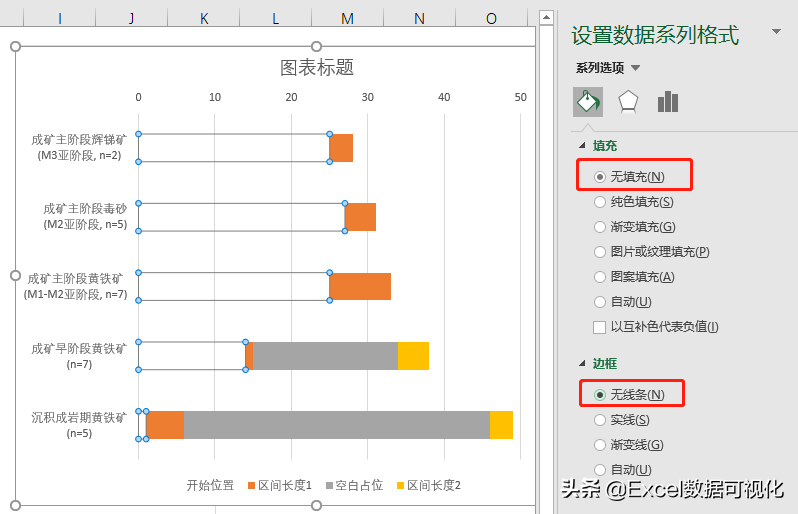Click the 图表标题 chart title

tap(317, 68)
